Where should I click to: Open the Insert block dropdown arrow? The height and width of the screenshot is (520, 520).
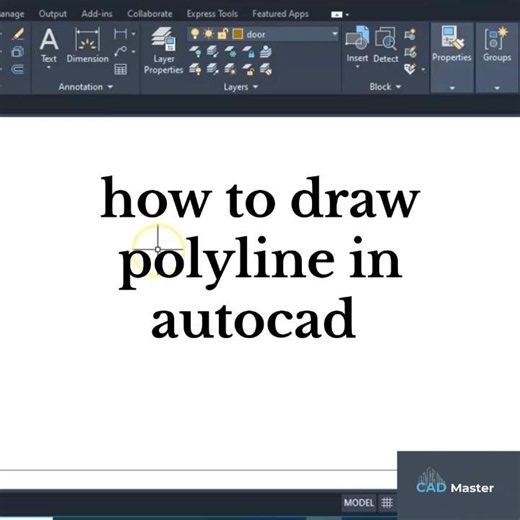point(357,67)
